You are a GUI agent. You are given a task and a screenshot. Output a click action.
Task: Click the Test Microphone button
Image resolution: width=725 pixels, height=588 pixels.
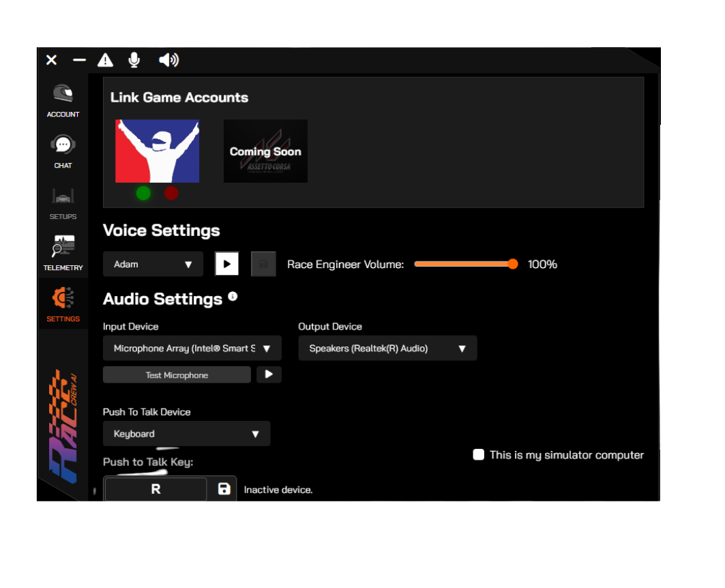point(177,375)
